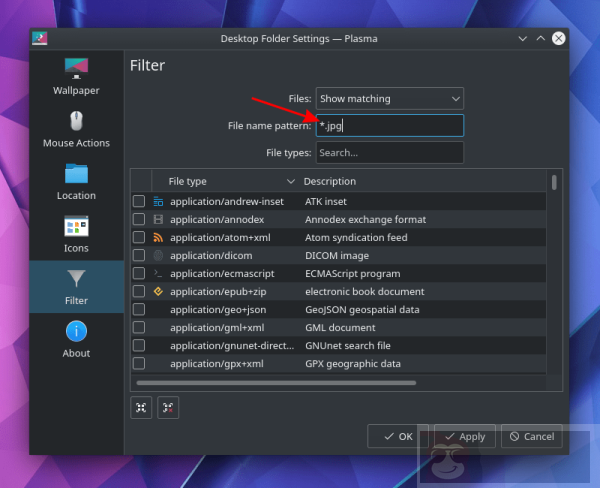Click the application/dicom file type icon
Viewport: 600px width, 488px height.
[x=158, y=255]
